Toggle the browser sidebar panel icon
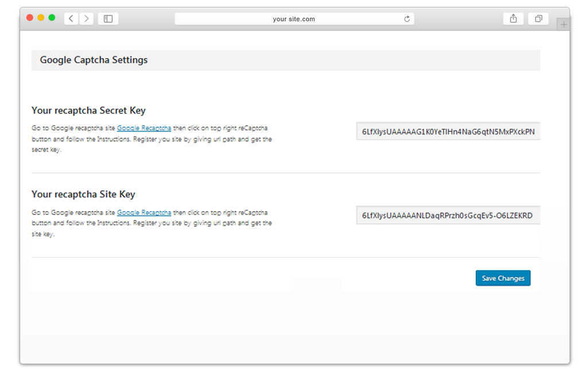 [108, 19]
